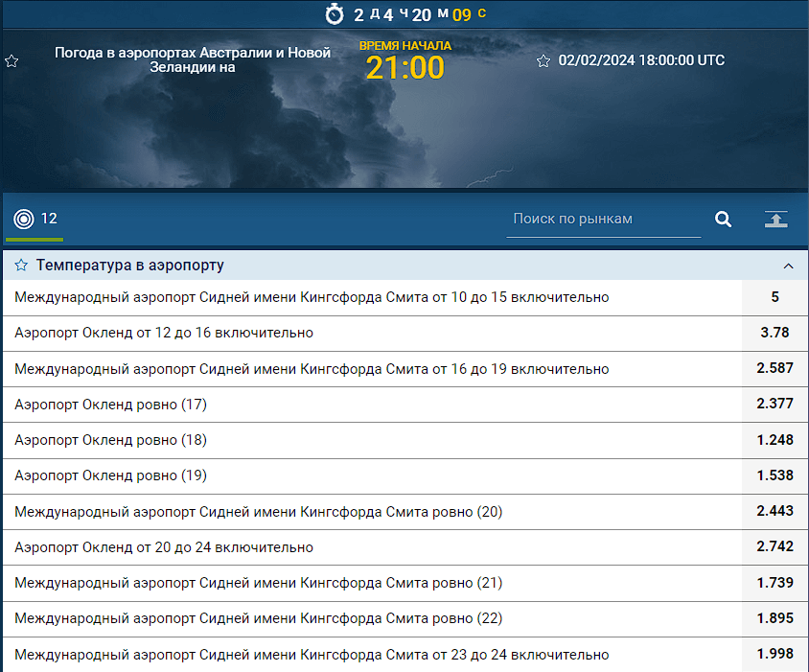809x672 pixels.
Task: Click row text 'Аэропорт Окленд ровно (18)'
Action: 110,440
